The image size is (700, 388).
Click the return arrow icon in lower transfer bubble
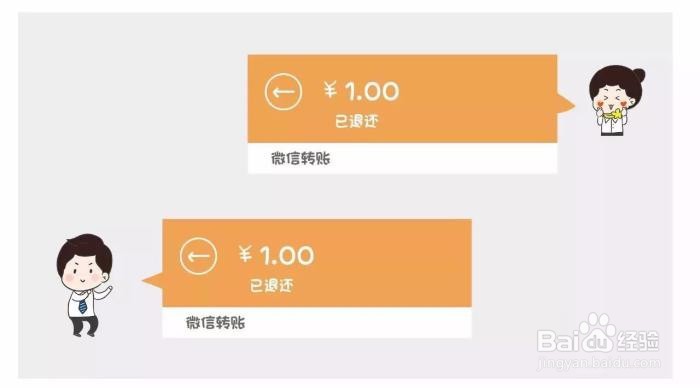(x=199, y=256)
